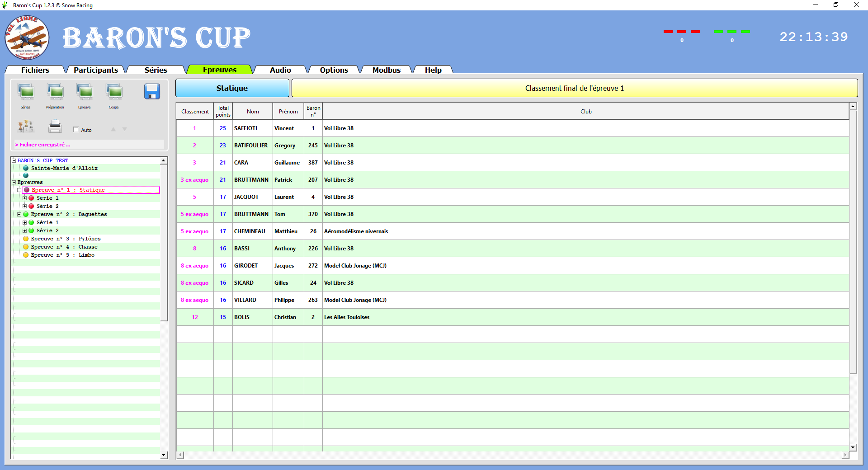Click the red dot next to Epreuve n° 1
This screenshot has width=868, height=470.
[x=27, y=190]
